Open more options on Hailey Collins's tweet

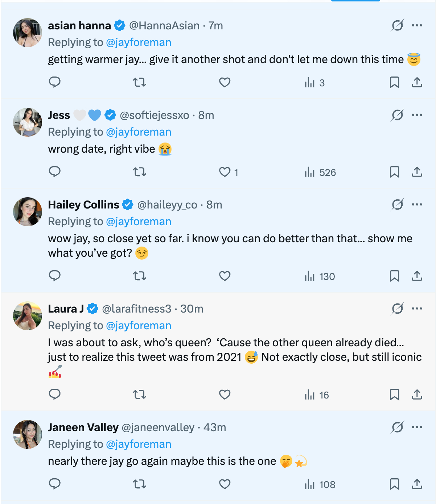pos(417,205)
